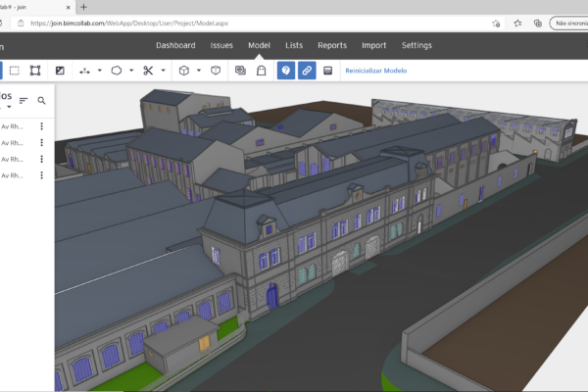Click Reinicializar Modelo link
Viewport: 588px width, 392px height.
(376, 71)
